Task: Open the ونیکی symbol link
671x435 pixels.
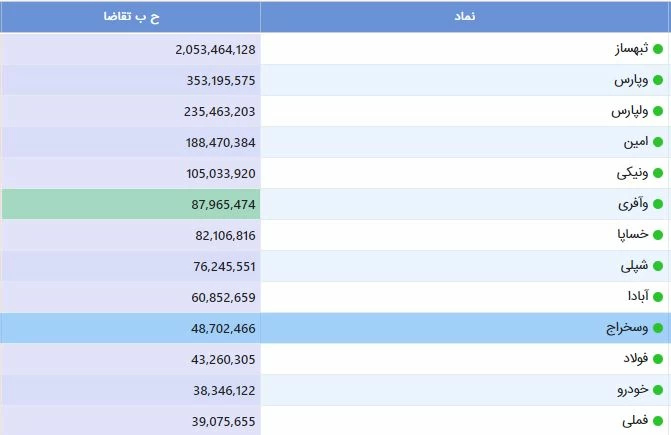Action: (x=632, y=173)
